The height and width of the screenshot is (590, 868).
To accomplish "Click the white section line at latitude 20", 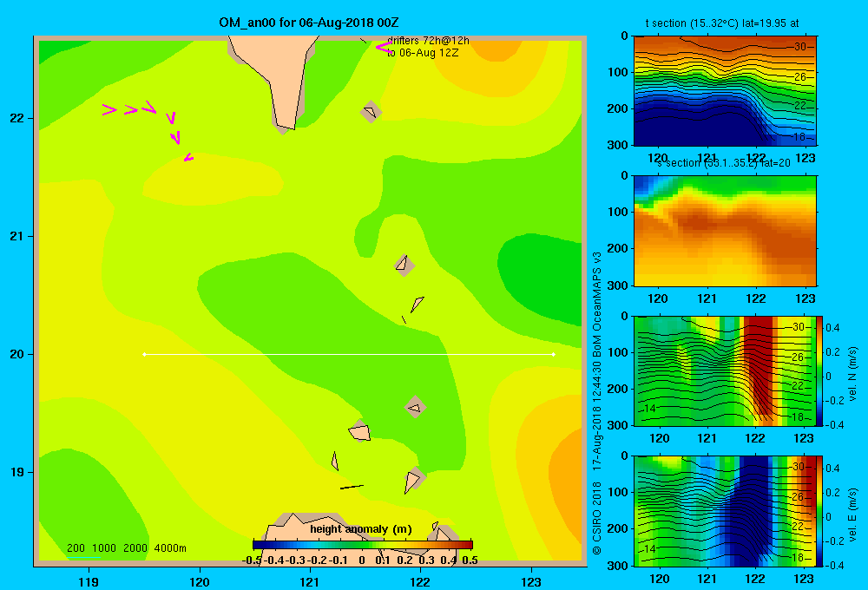I will (x=349, y=354).
